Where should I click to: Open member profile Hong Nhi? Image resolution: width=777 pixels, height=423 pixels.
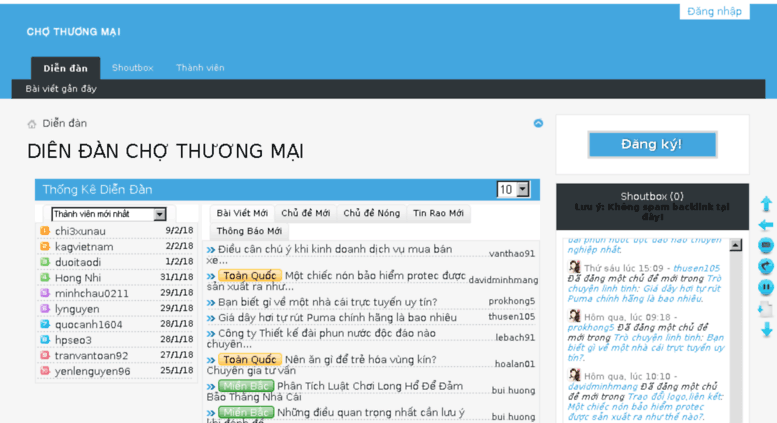coord(78,278)
